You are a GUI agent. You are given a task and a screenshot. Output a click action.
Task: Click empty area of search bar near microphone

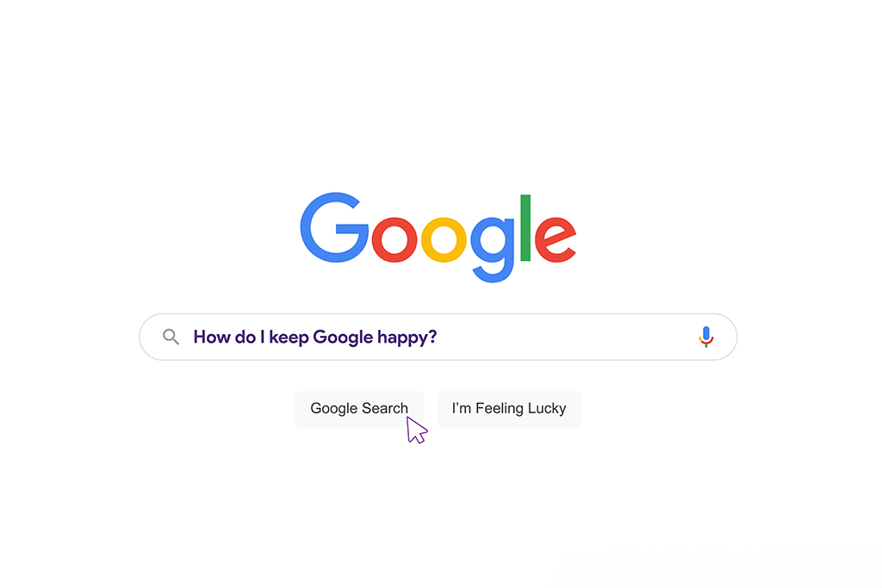tap(647, 337)
